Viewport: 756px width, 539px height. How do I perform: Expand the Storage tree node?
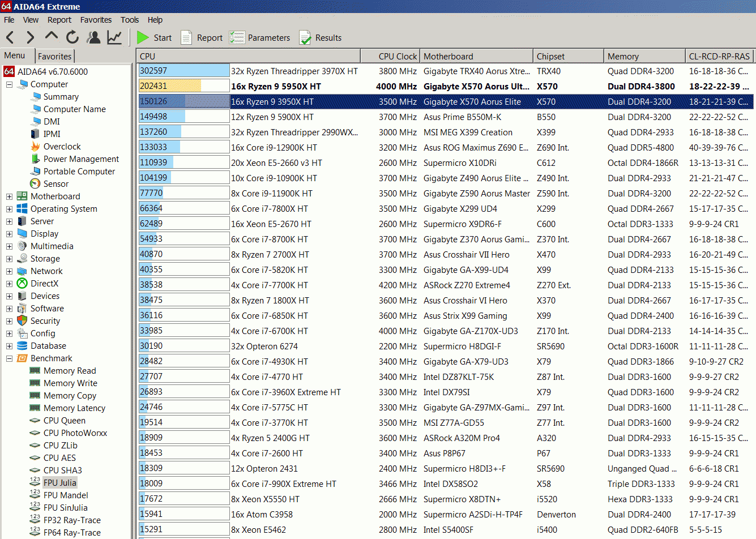coord(9,259)
